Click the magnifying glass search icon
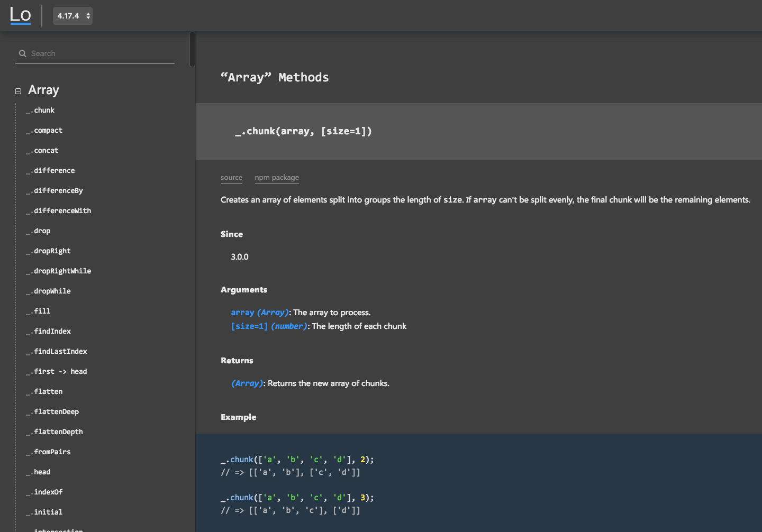The width and height of the screenshot is (762, 532). (x=22, y=53)
